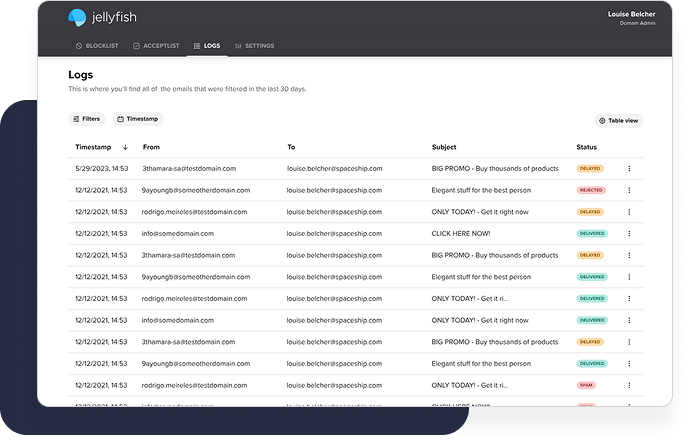Open kebab menu for the Rejected email row

629,190
